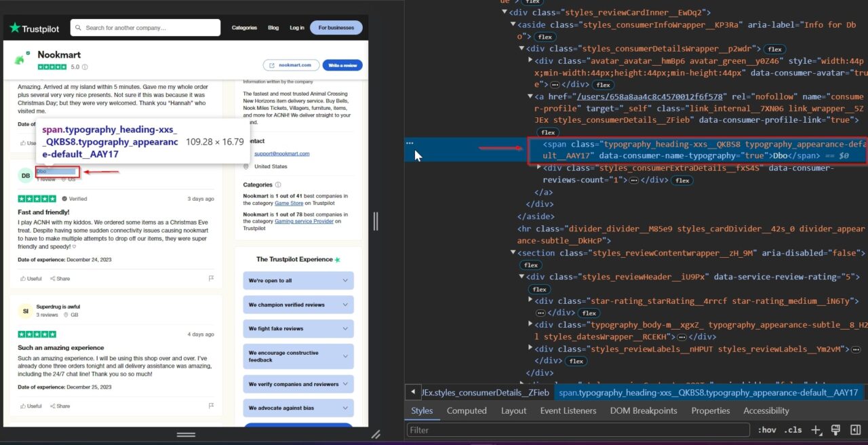The image size is (868, 445).
Task: Click the green five-star rating on Dbo's review
Action: point(37,199)
